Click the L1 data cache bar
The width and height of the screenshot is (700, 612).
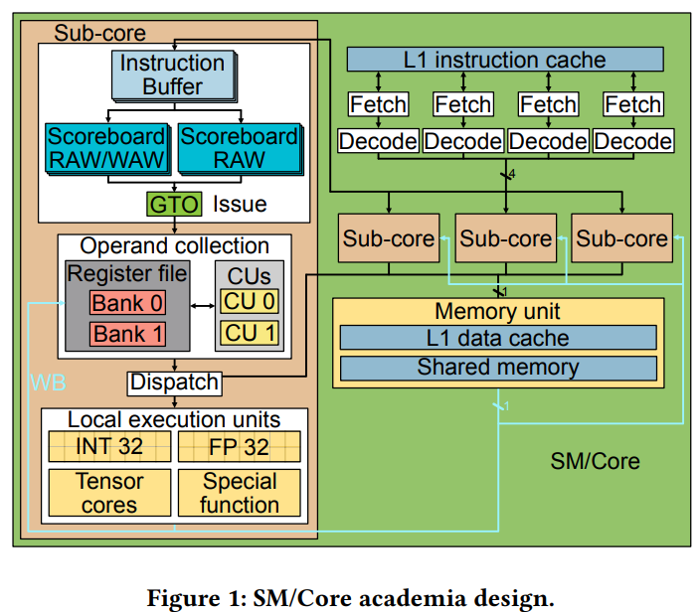[498, 338]
